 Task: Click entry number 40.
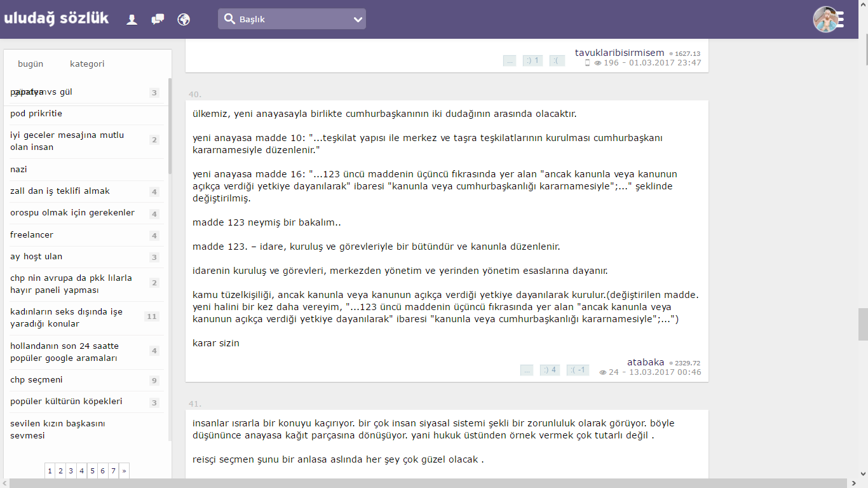195,95
